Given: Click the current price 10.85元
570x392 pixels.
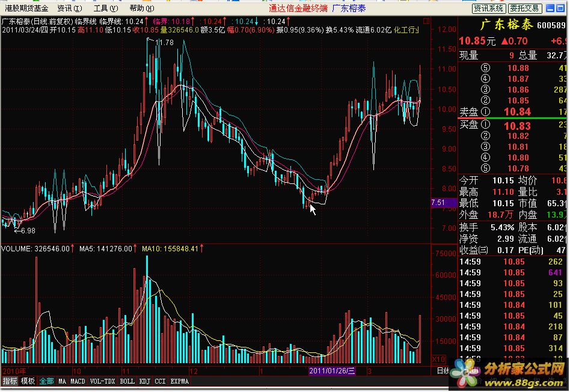Looking at the screenshot, I should (x=477, y=41).
